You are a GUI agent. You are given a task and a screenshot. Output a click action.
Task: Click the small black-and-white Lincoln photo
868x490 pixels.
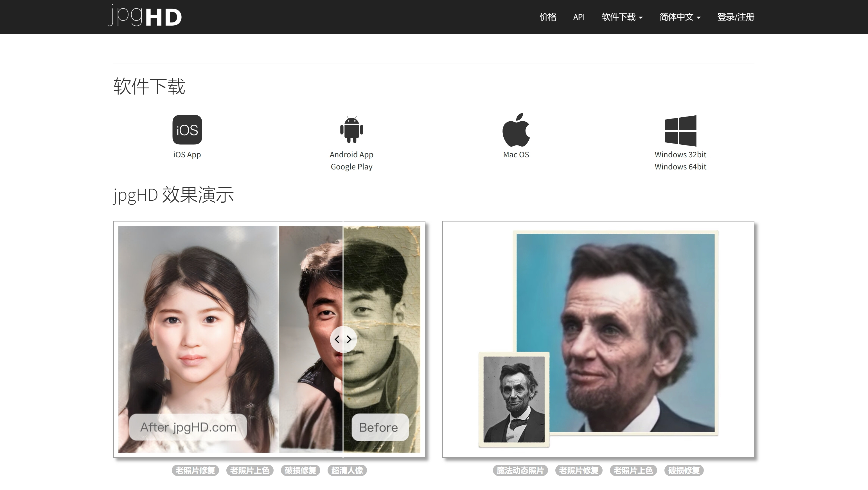coord(514,399)
